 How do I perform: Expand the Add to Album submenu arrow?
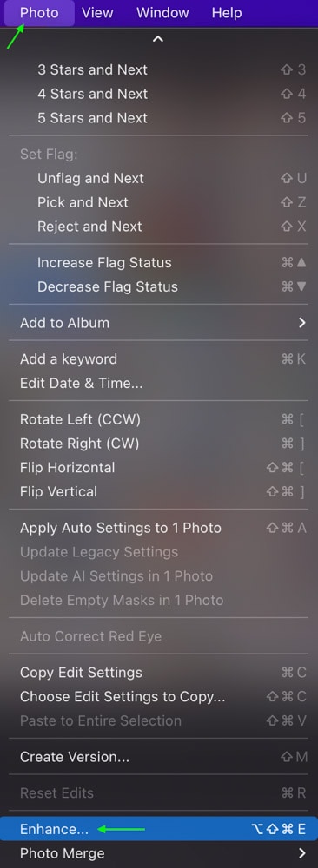tap(302, 323)
